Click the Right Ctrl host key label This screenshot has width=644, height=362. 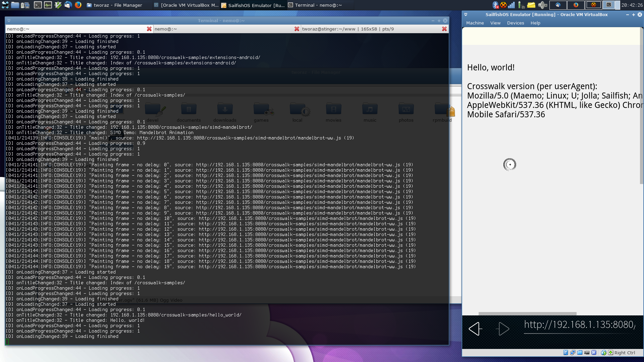coord(625,353)
